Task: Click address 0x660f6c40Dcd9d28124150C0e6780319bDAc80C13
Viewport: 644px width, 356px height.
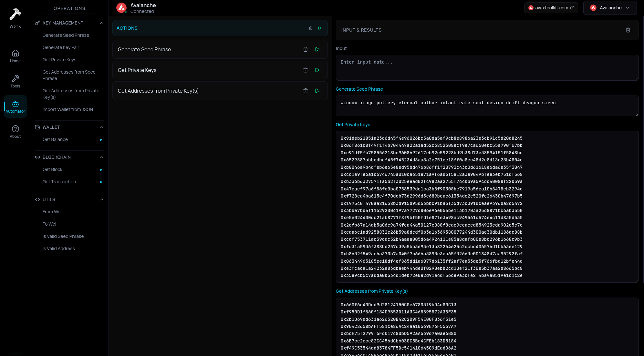Action: pyautogui.click(x=398, y=305)
